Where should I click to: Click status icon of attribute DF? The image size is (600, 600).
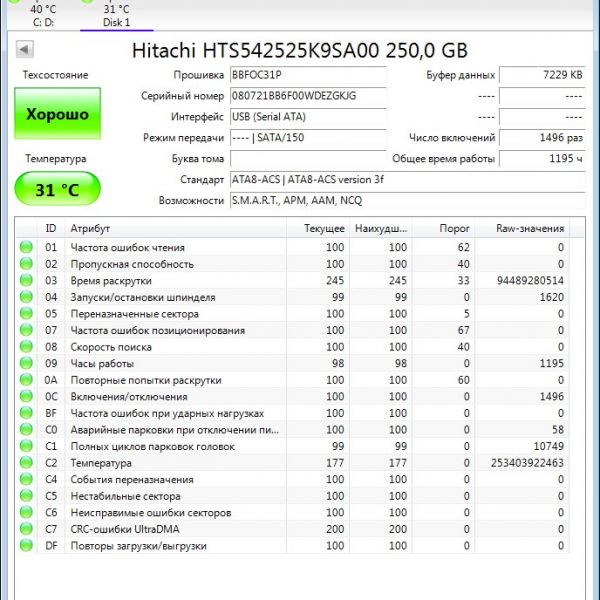26,545
